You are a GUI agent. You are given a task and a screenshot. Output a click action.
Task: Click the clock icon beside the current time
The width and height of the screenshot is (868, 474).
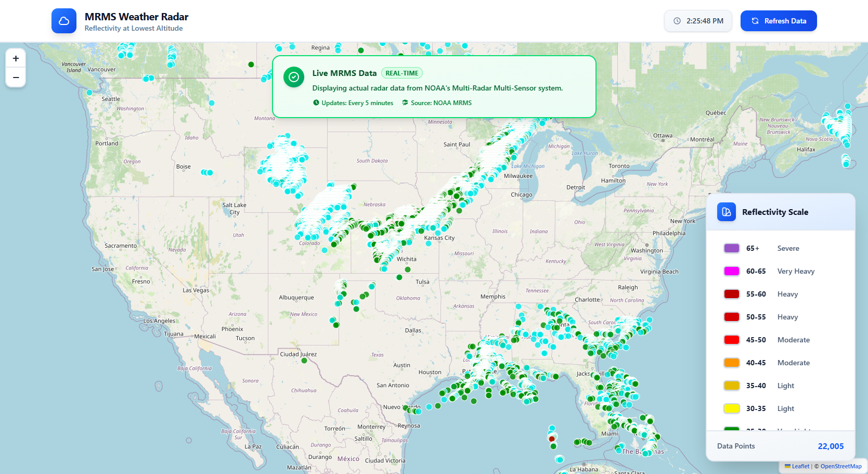tap(677, 21)
